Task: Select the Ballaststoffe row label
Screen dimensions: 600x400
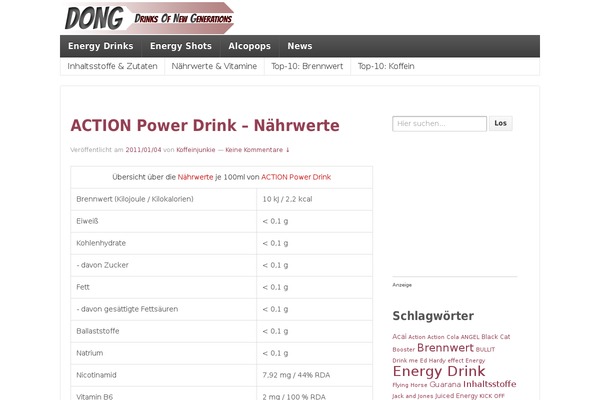Action: [x=98, y=331]
